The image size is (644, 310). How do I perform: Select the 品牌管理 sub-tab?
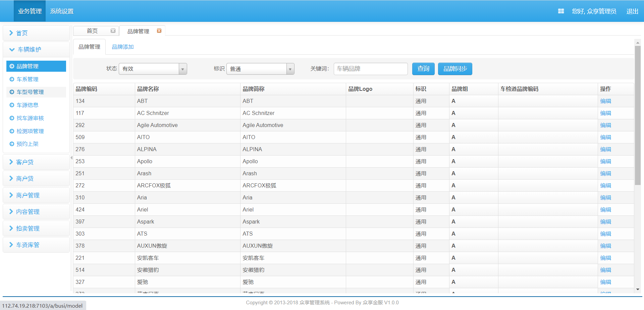tap(89, 47)
